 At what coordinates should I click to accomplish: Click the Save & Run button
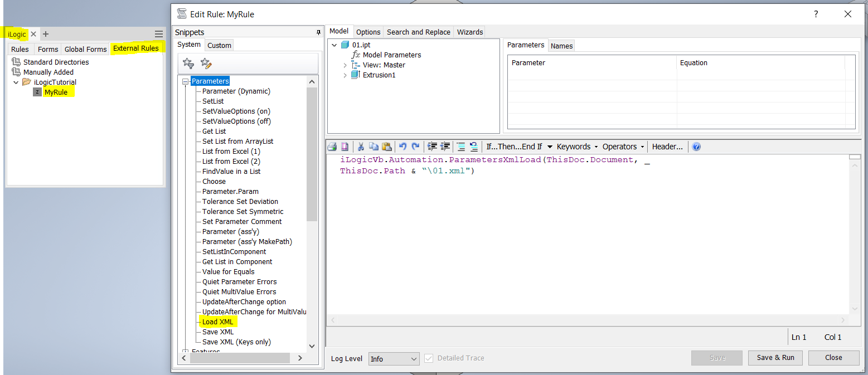pos(775,358)
